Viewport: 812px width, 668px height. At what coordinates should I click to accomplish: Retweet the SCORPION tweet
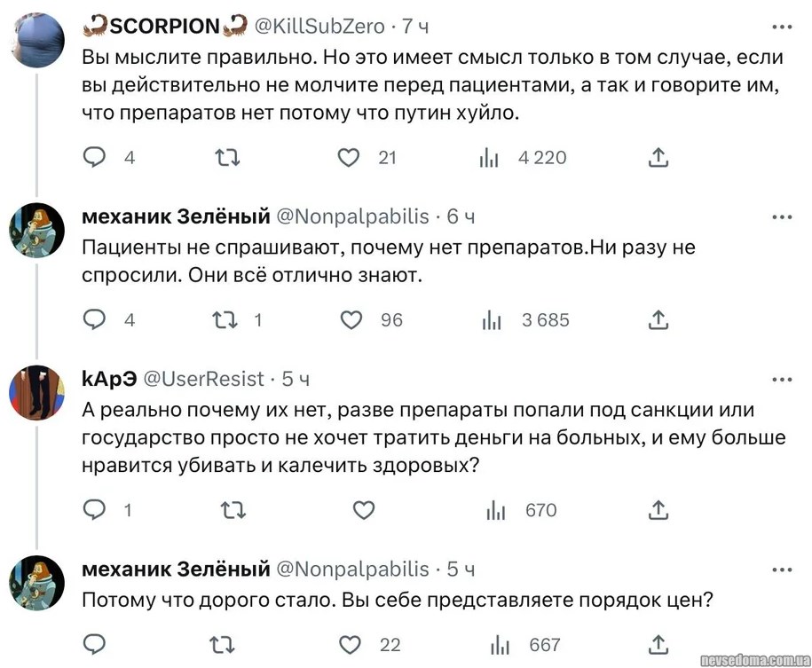pyautogui.click(x=228, y=158)
